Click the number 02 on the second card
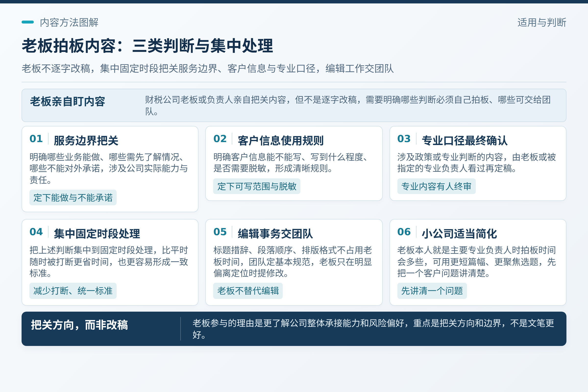 (x=220, y=139)
